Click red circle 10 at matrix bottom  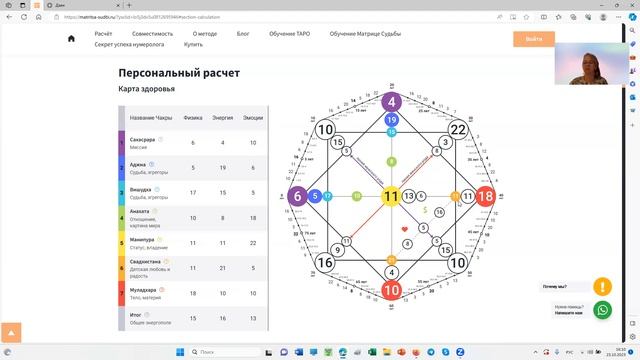click(x=391, y=290)
